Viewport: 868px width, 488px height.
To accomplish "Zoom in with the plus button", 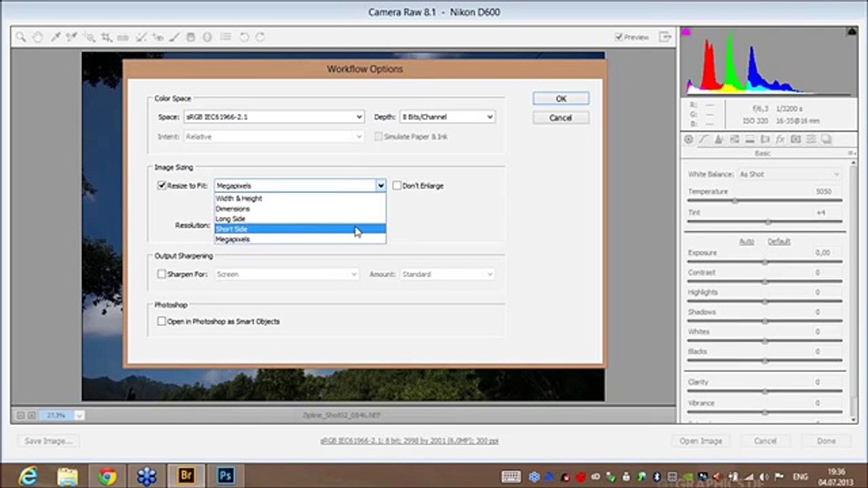I will tap(31, 415).
